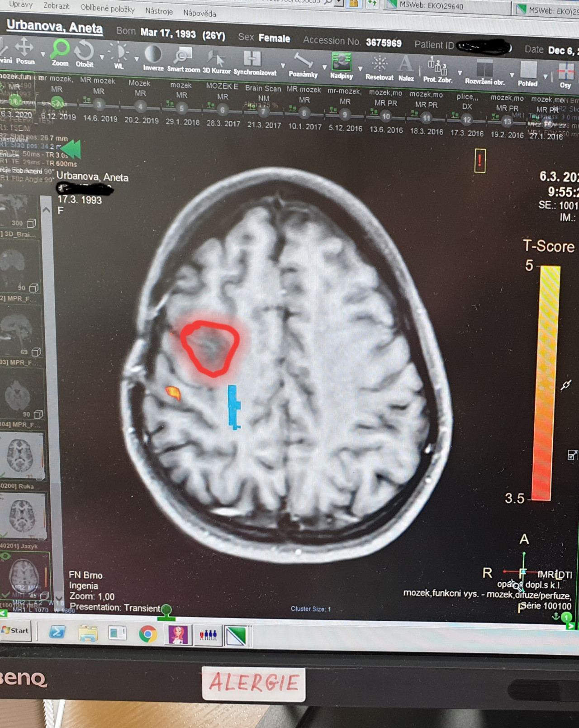
Task: Click the green number 1 badge
Action: (x=566, y=617)
